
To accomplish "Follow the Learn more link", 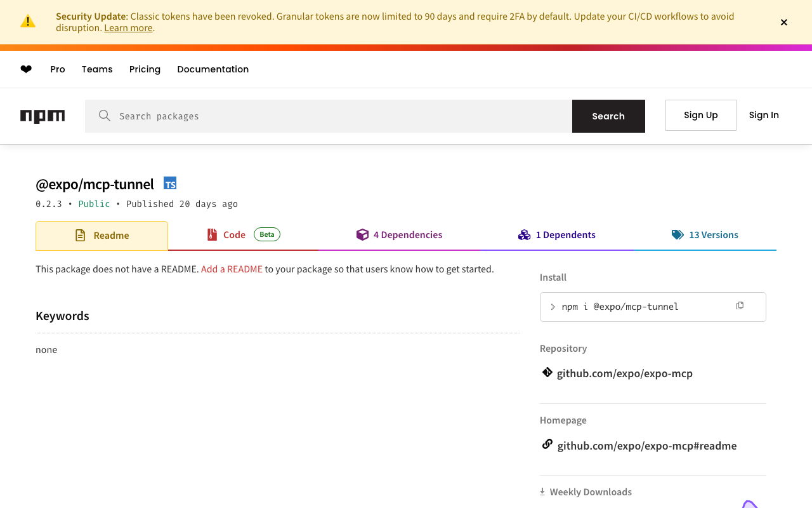I will tap(128, 28).
